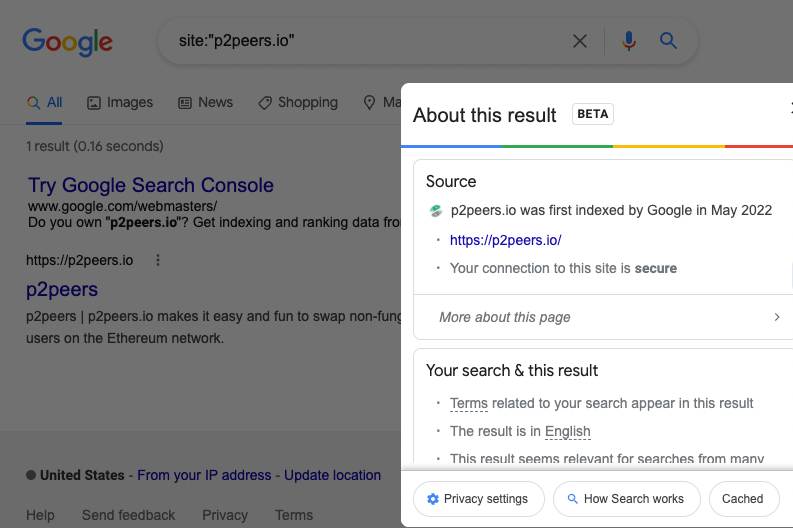Click the How Search works button
The height and width of the screenshot is (528, 793).
pyautogui.click(x=627, y=499)
